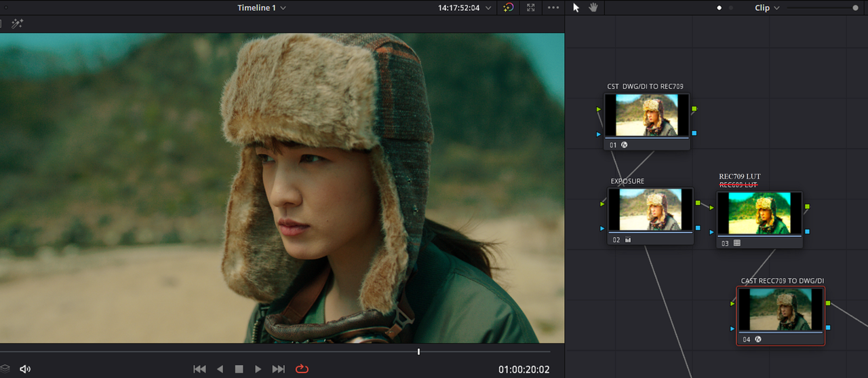Click node 04 blue key output square
This screenshot has width=868, height=378.
[x=828, y=328]
